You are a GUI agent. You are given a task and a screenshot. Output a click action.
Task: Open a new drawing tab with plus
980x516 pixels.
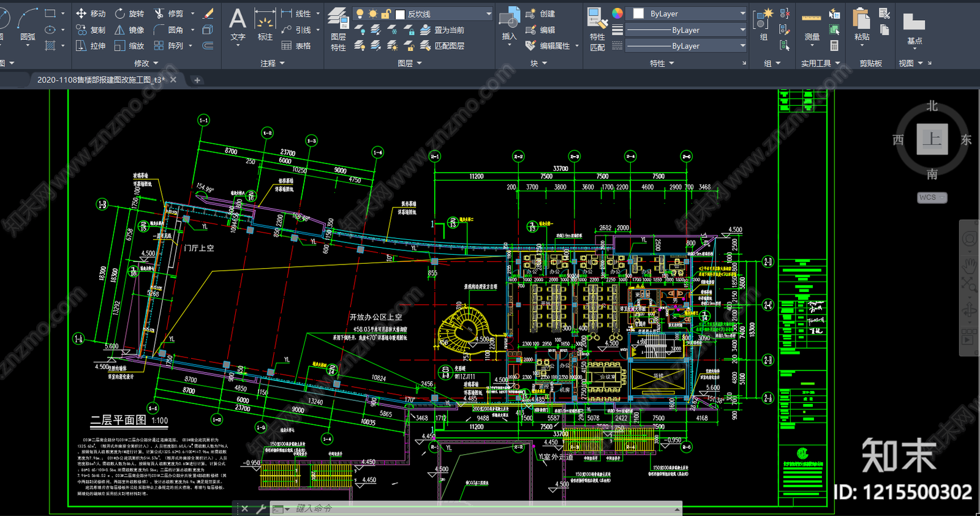click(197, 80)
